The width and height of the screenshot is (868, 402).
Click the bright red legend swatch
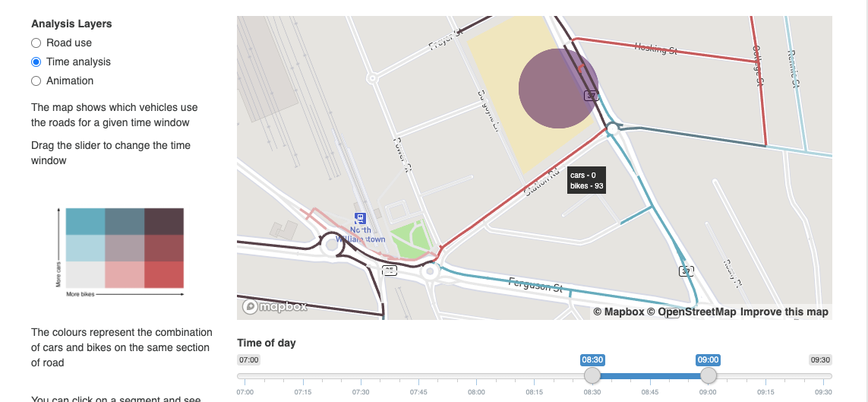[x=164, y=274]
